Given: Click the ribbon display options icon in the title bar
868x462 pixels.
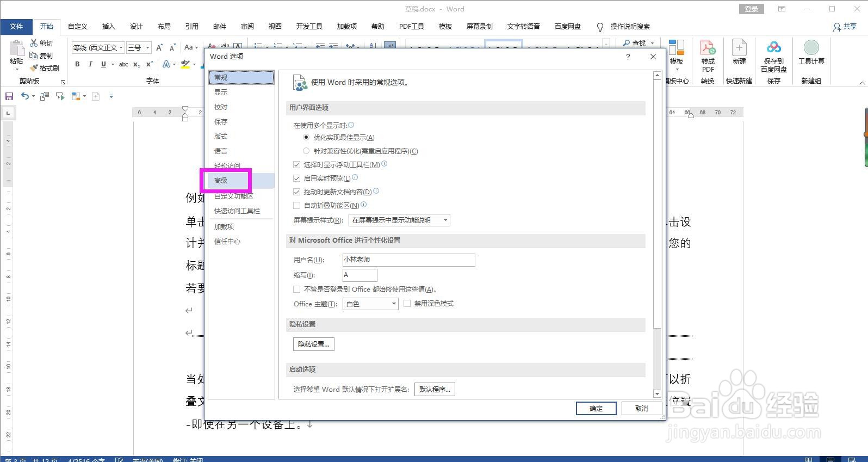Looking at the screenshot, I should 782,9.
